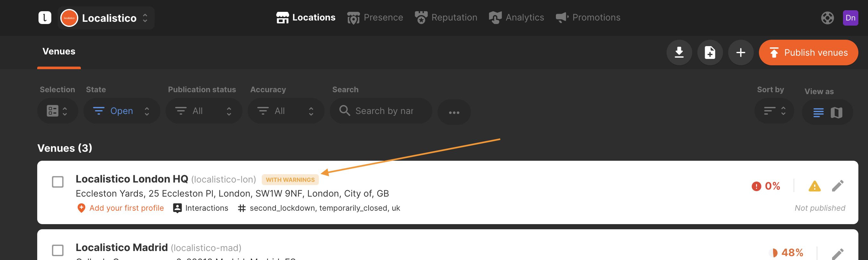
Task: Focus the Search by name field
Action: [381, 111]
